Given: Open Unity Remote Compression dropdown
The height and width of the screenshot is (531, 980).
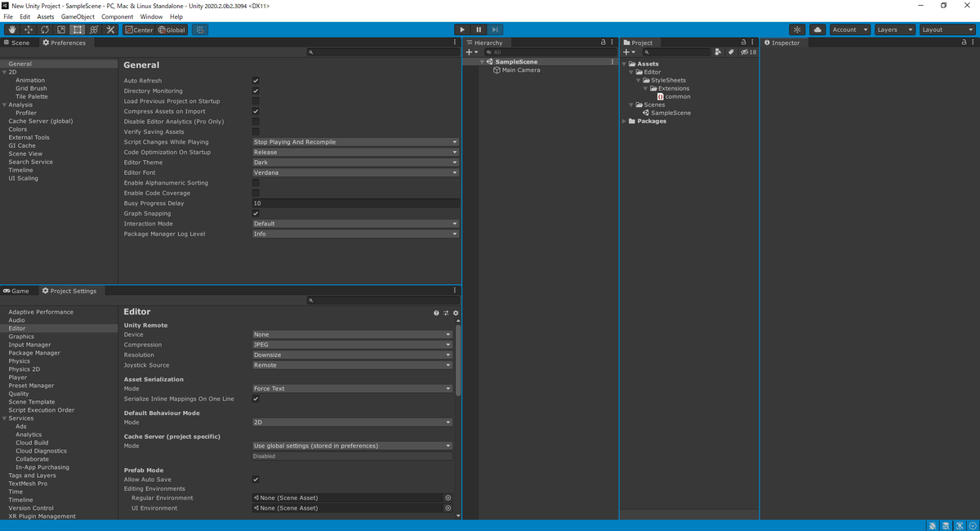Looking at the screenshot, I should [x=352, y=345].
